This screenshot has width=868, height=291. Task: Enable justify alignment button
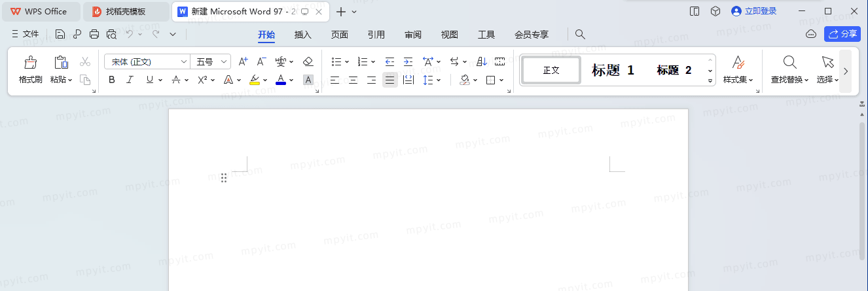(390, 80)
